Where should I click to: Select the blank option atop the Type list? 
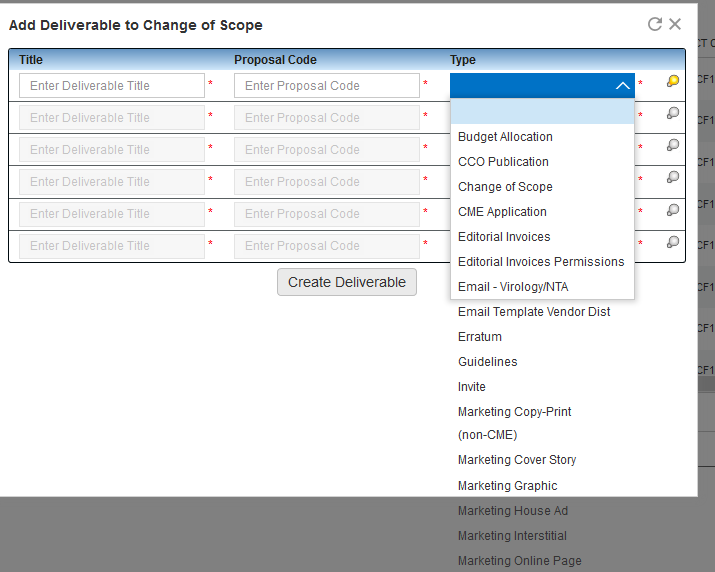point(542,112)
